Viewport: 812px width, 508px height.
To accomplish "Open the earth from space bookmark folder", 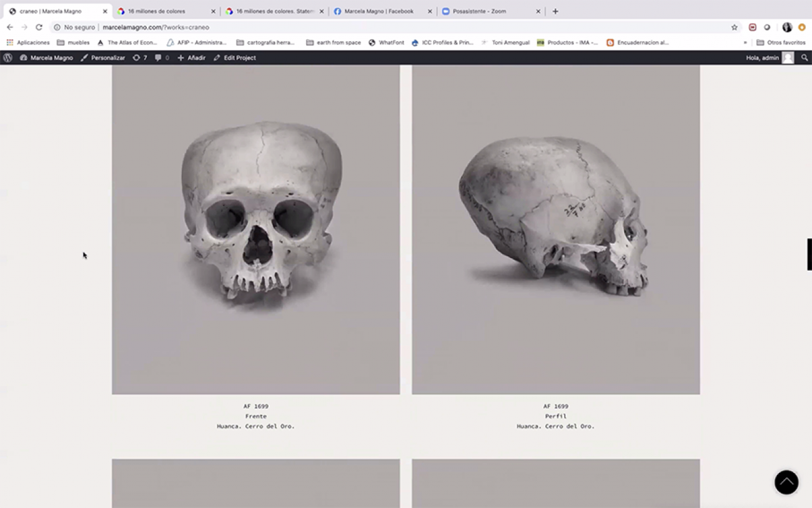I will point(334,42).
